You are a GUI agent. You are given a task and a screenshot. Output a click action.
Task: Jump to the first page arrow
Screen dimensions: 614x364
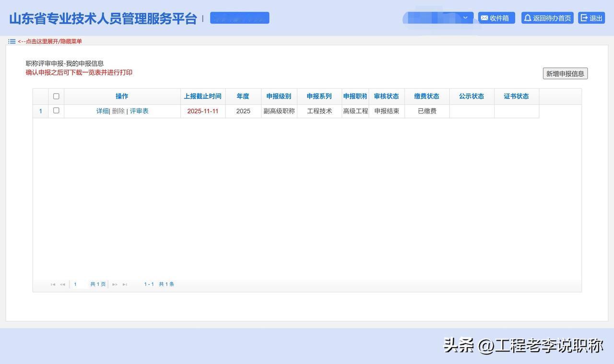[53, 284]
